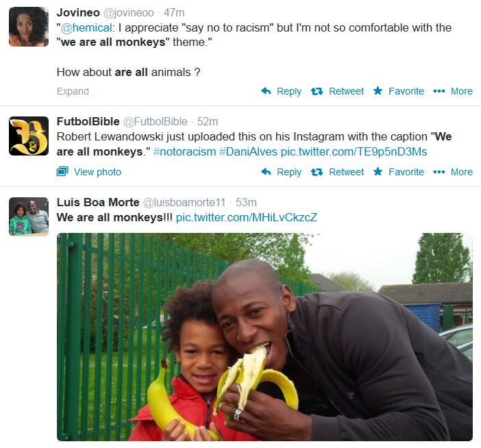Screen dimensions: 481x448
Task: Click FutbolBible's profile avatar logo
Action: pos(29,136)
